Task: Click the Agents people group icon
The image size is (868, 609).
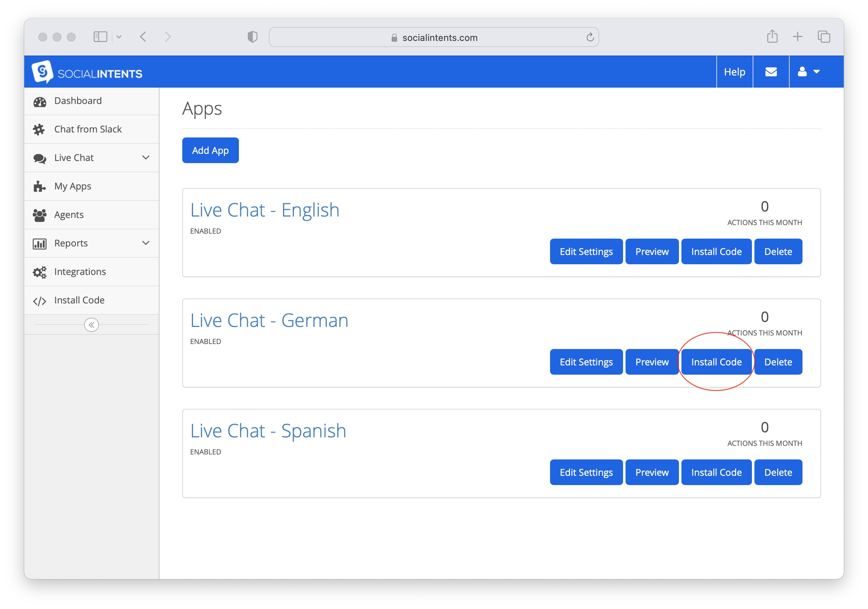Action: click(40, 215)
